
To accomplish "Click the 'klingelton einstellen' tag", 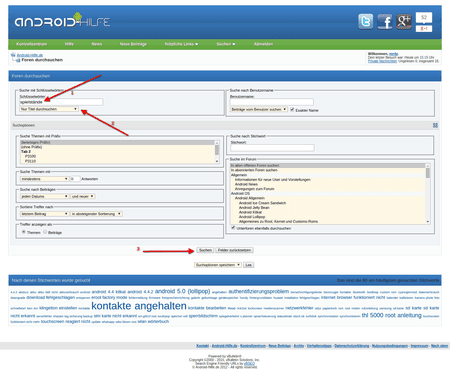I will pyautogui.click(x=58, y=308).
